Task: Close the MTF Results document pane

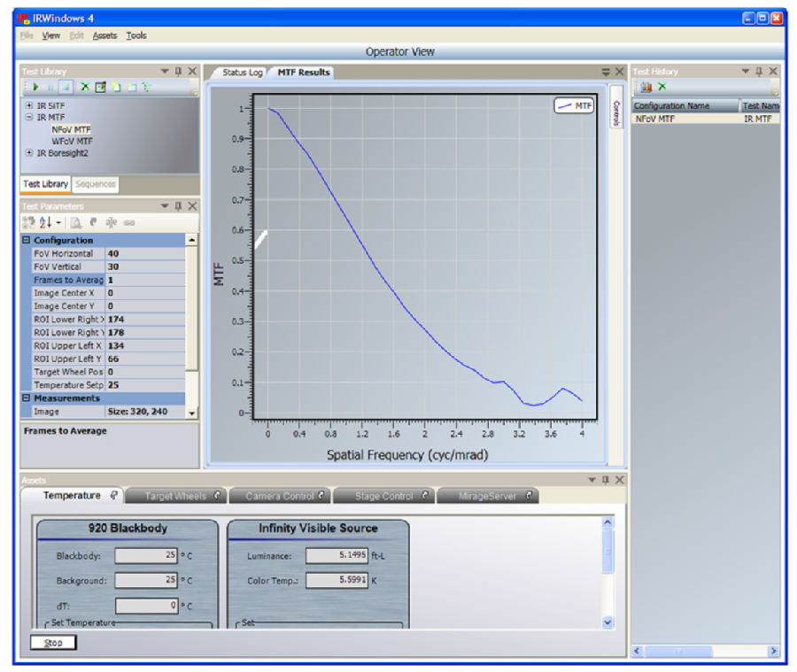Action: pyautogui.click(x=619, y=72)
